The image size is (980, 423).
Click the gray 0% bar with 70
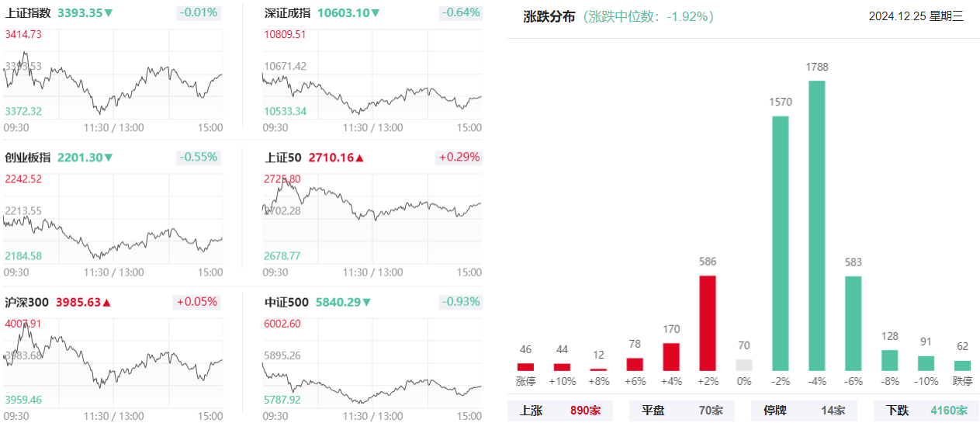click(x=744, y=365)
